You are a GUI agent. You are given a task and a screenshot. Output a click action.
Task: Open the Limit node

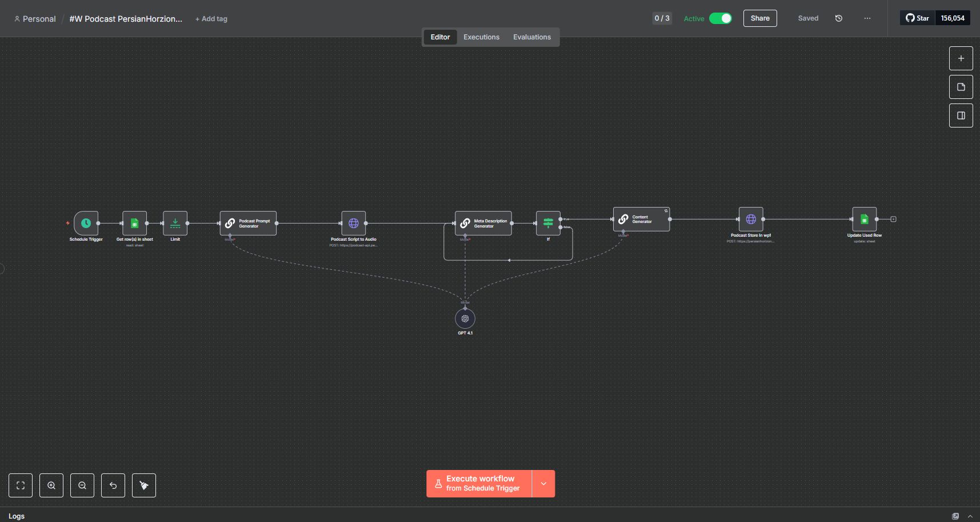pyautogui.click(x=175, y=223)
